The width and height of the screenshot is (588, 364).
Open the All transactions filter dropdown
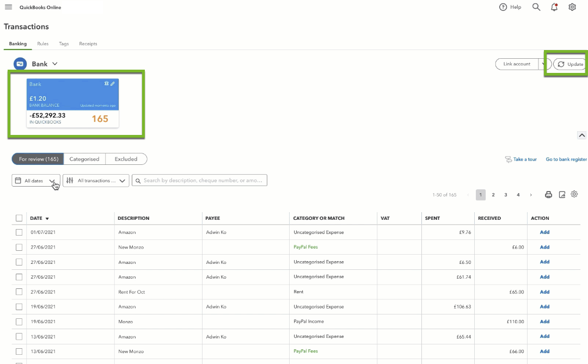pos(96,181)
